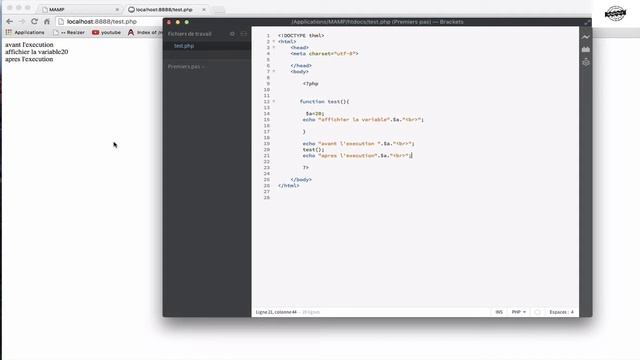Click "apres l'execution" text in browser page

(x=29, y=59)
